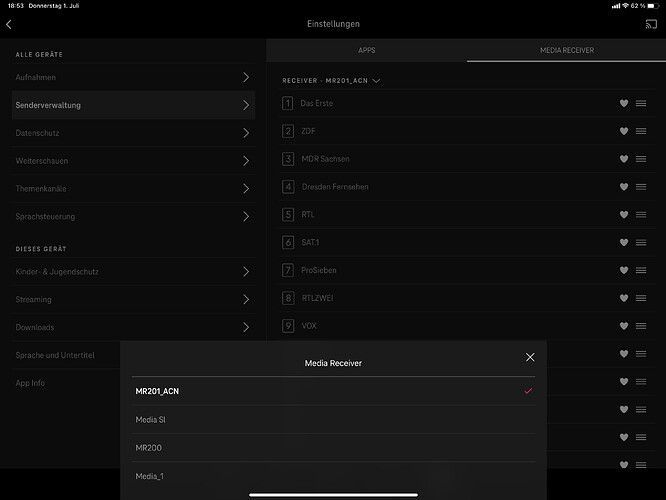Screen dimensions: 666x500
Task: Go back using the top-left arrow
Action: click(x=9, y=24)
